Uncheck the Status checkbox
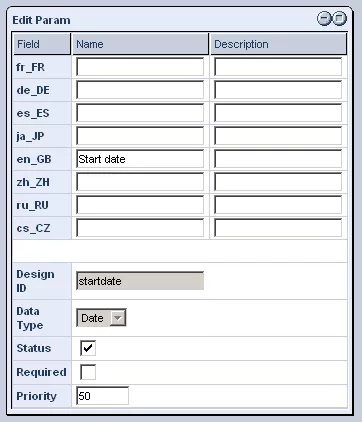Screen dimensions: 362x422 [88, 348]
